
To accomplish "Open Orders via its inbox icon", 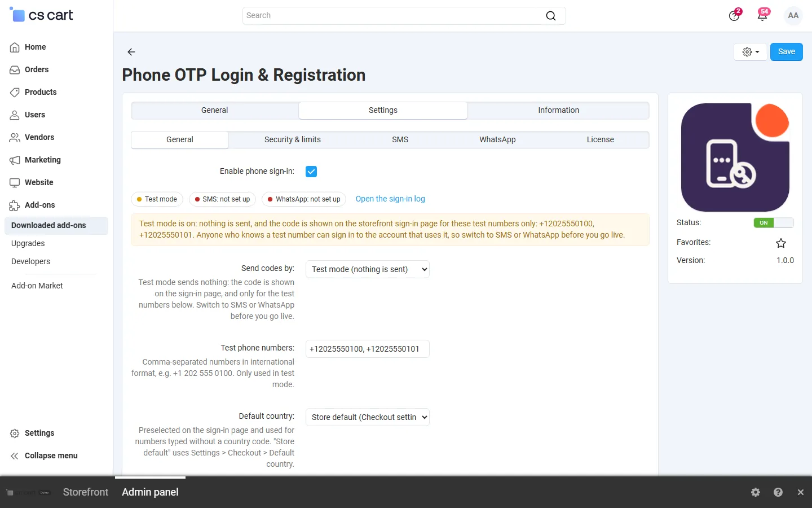I will (x=15, y=70).
